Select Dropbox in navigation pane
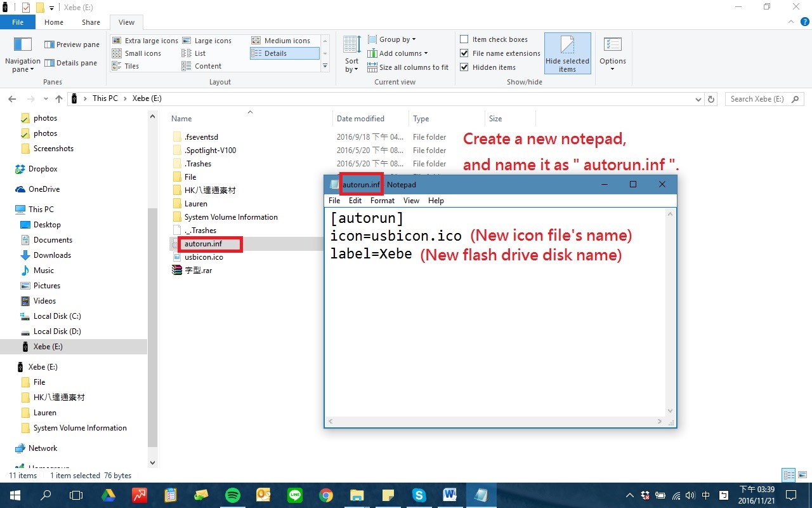 coord(43,169)
